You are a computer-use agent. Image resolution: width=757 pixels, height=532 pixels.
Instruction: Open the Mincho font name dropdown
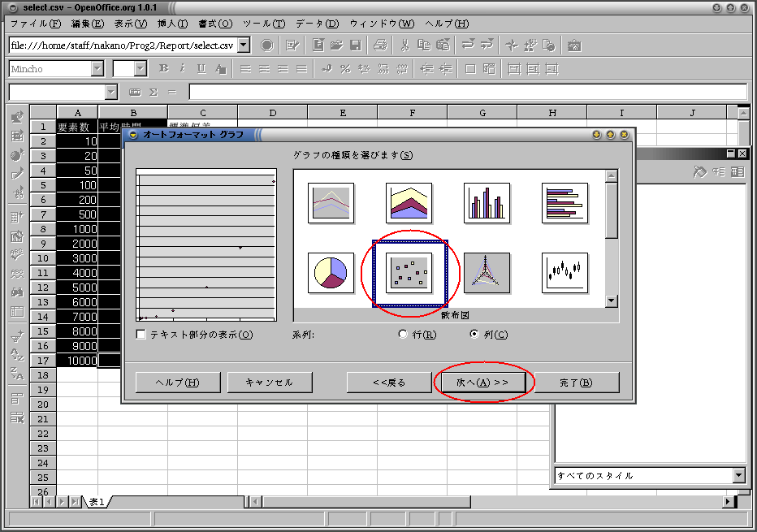(97, 68)
